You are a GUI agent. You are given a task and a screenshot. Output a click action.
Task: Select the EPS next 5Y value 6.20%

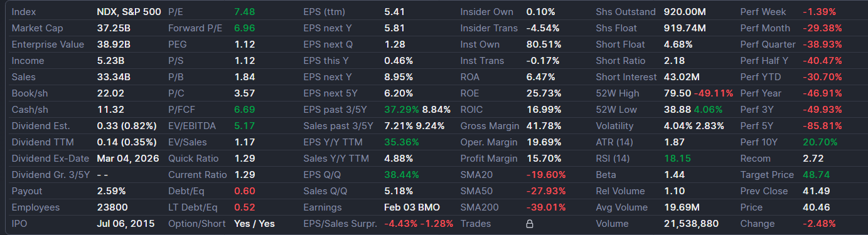(399, 93)
